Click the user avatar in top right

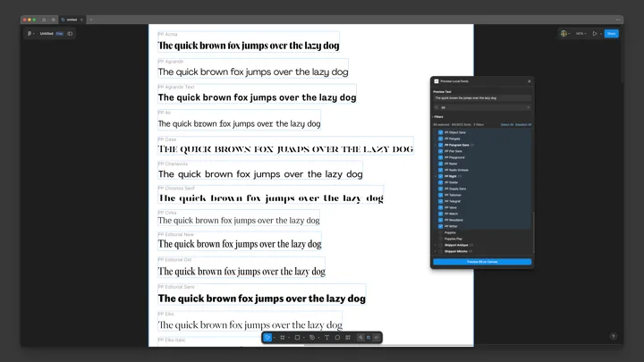(563, 34)
